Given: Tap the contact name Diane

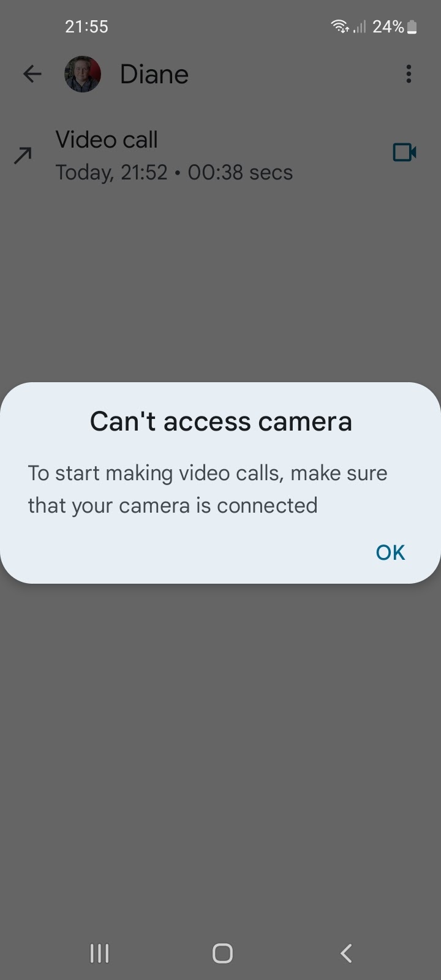Looking at the screenshot, I should coord(154,74).
